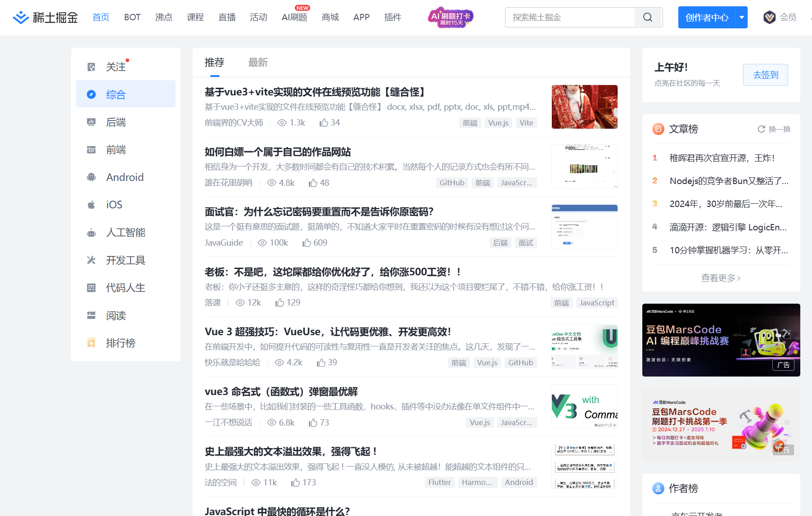
Task: Open the 直播 nav item
Action: pyautogui.click(x=227, y=17)
